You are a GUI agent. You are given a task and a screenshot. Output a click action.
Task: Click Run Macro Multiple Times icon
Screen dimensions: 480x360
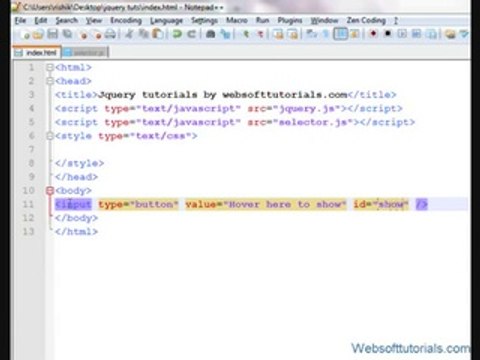pyautogui.click(x=416, y=34)
